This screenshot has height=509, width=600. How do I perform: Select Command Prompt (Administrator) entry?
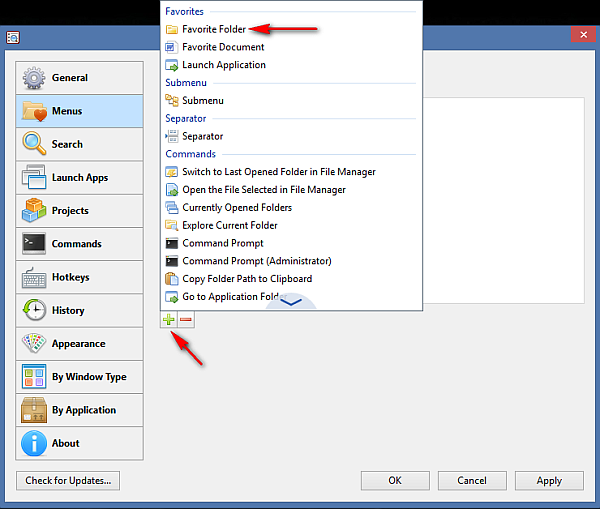point(256,261)
